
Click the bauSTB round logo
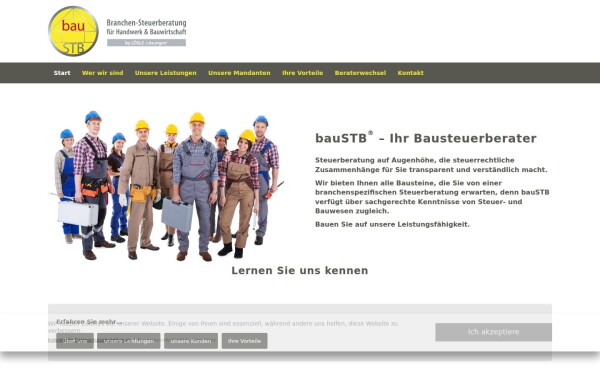(x=73, y=31)
